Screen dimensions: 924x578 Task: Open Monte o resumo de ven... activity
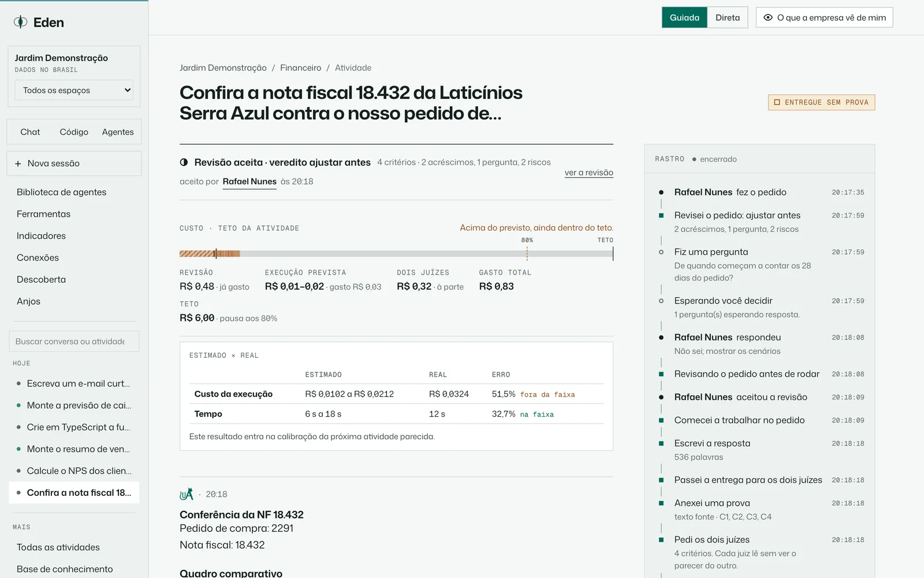tap(74, 449)
